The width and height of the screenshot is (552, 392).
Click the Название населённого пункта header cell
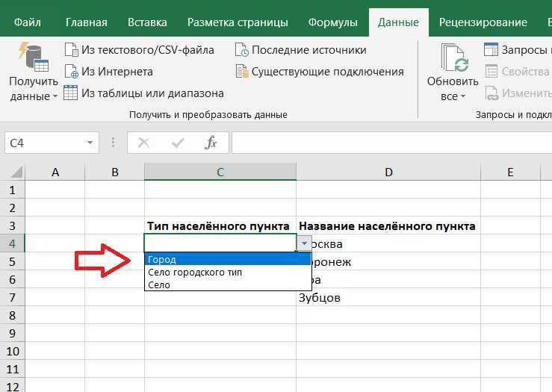[x=388, y=226]
